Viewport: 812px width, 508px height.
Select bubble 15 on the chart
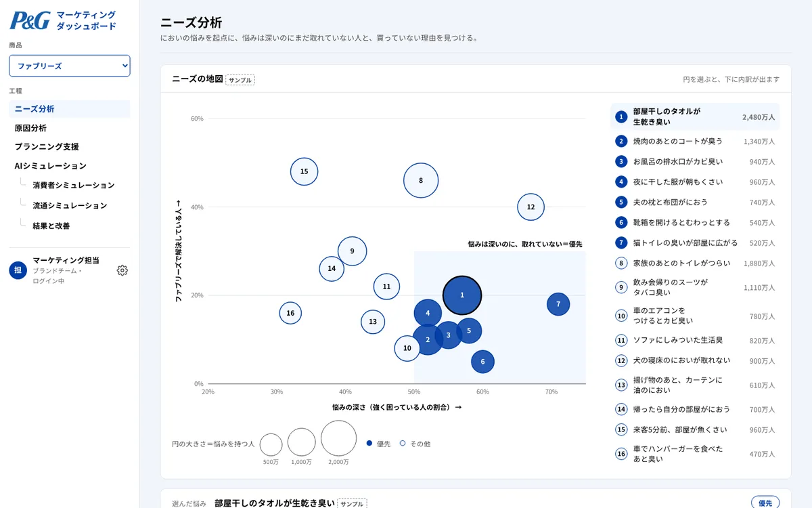click(x=304, y=171)
